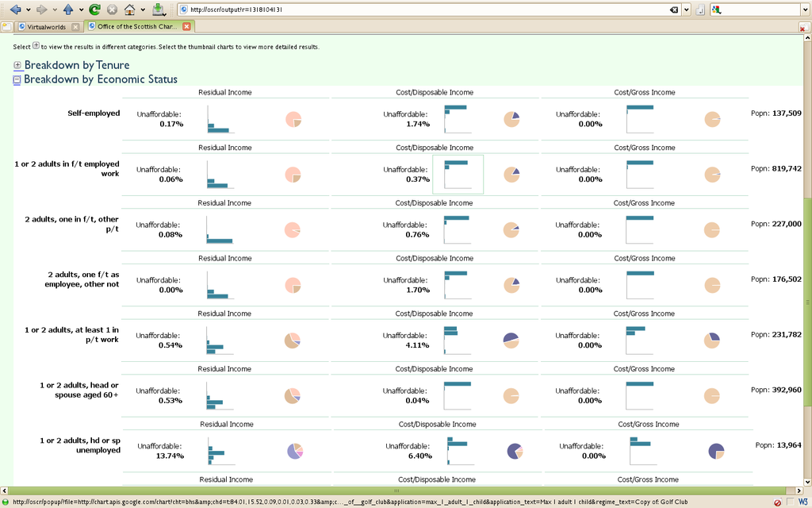Open Cost/Disposable Income bar chart for f/t employed
The width and height of the screenshot is (812, 508).
tap(458, 174)
